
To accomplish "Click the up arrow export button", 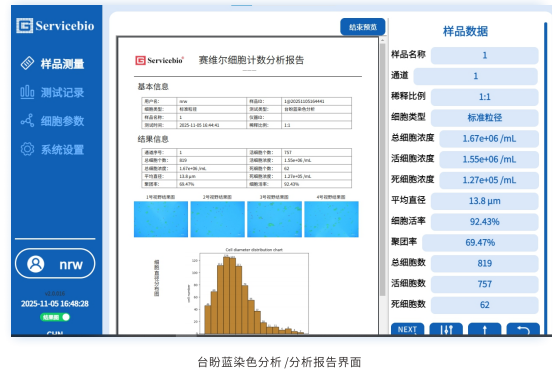I will [484, 329].
